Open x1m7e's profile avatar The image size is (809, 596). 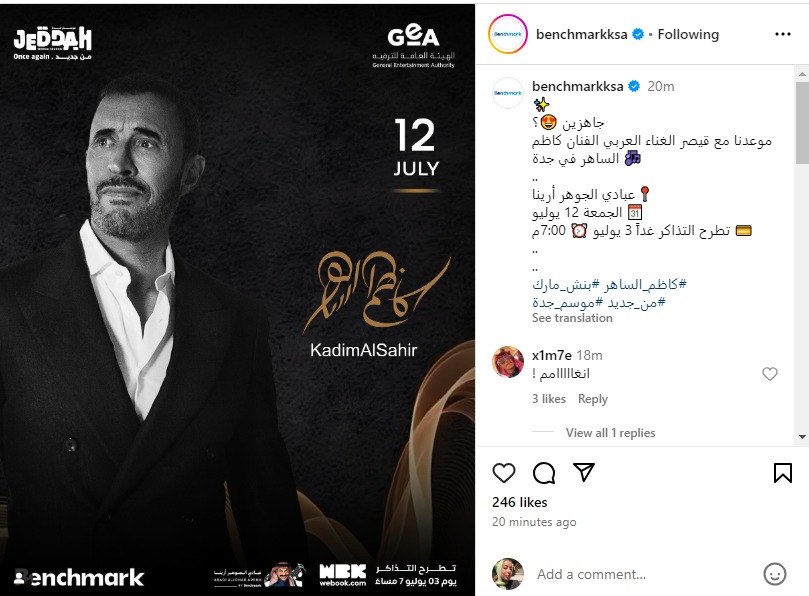(x=508, y=362)
